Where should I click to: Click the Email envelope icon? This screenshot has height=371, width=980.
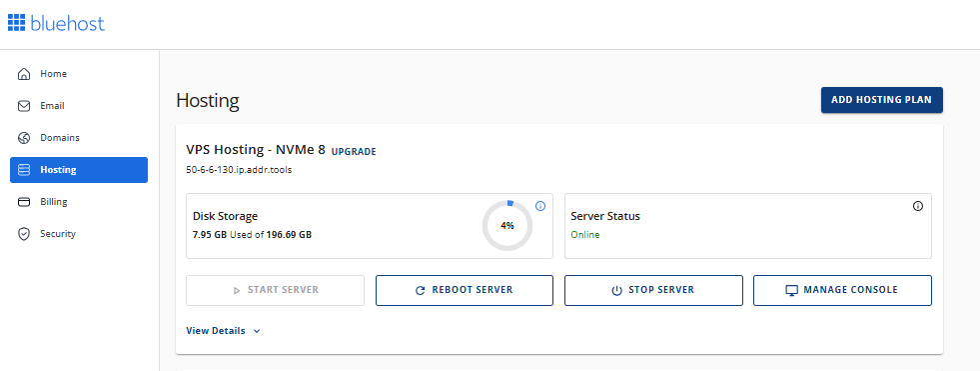[24, 106]
